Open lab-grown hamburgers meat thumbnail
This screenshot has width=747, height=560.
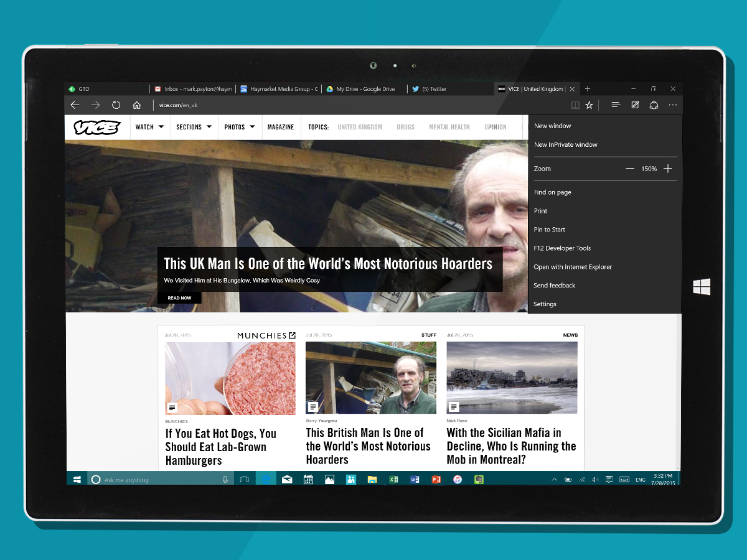(x=230, y=378)
